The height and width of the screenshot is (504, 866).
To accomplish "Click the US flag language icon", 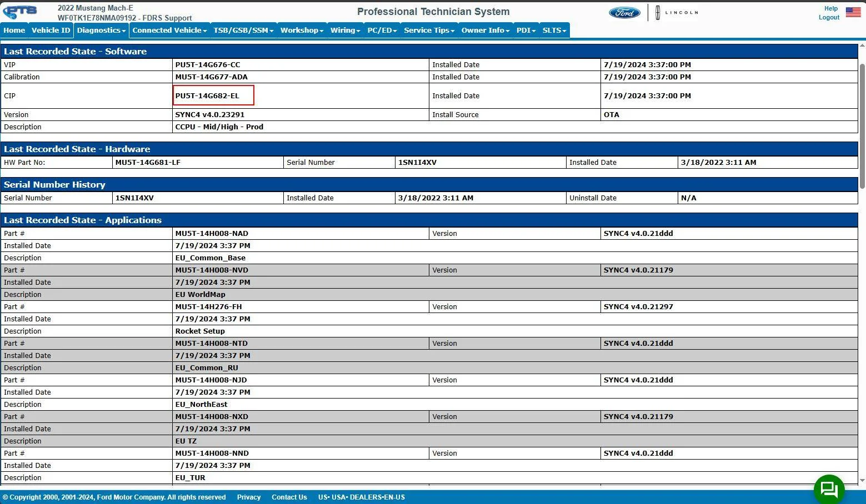I will point(853,12).
